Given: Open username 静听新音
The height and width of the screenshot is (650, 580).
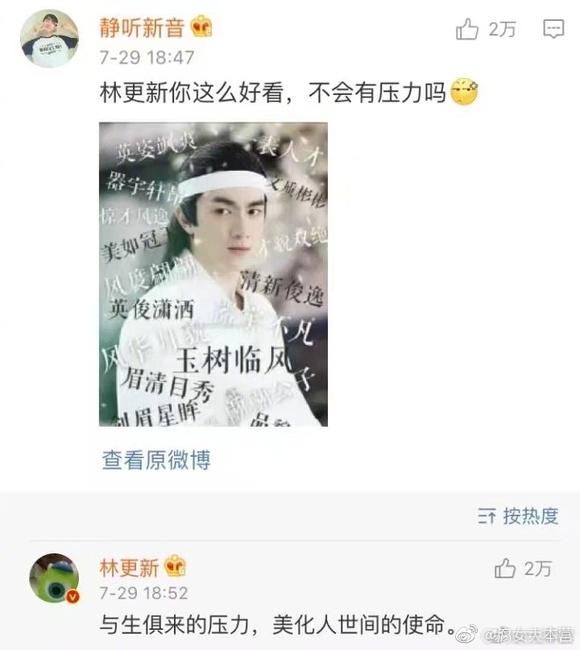Looking at the screenshot, I should point(142,27).
